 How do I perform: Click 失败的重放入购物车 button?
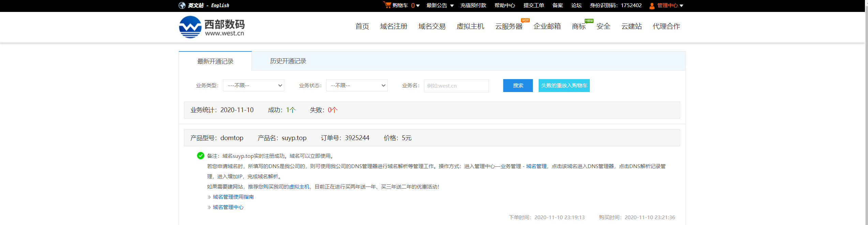[x=564, y=86]
